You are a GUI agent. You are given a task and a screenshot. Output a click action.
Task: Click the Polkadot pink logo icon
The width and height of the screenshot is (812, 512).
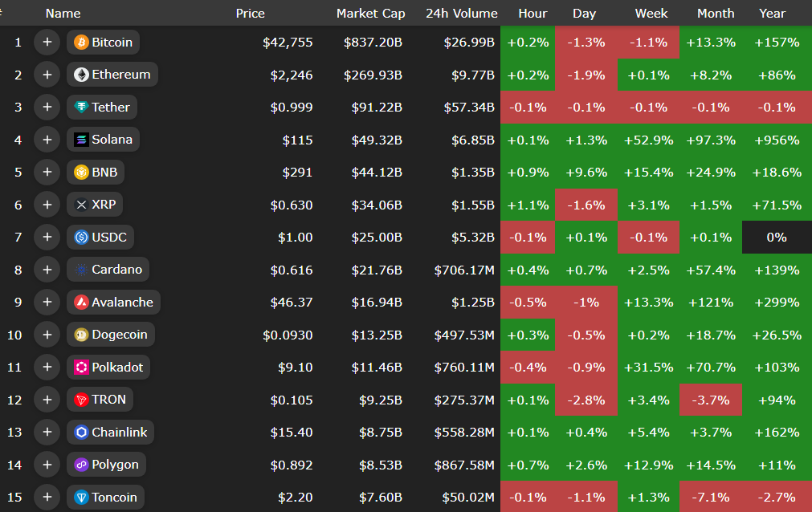point(81,368)
